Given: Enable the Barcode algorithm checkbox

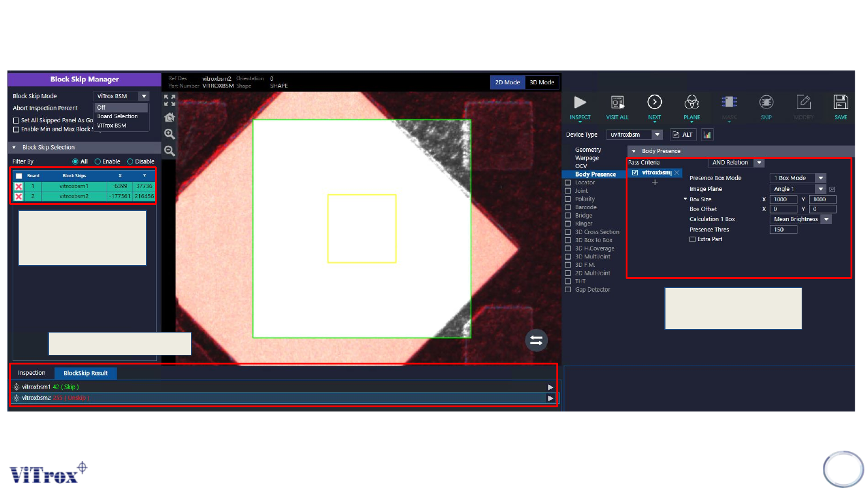Looking at the screenshot, I should click(568, 207).
